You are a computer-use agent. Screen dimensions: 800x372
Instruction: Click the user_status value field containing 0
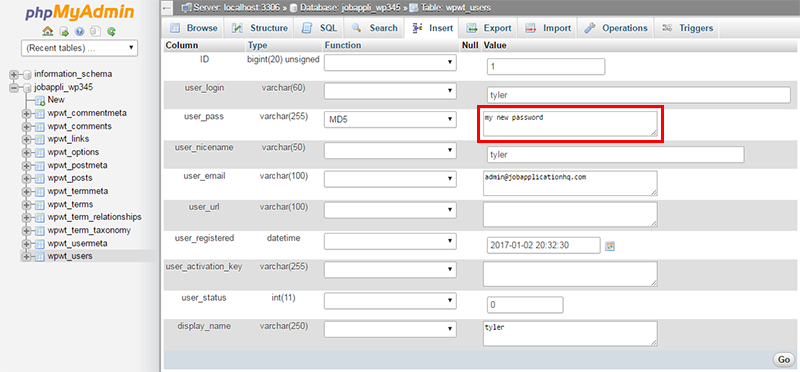[x=525, y=305]
